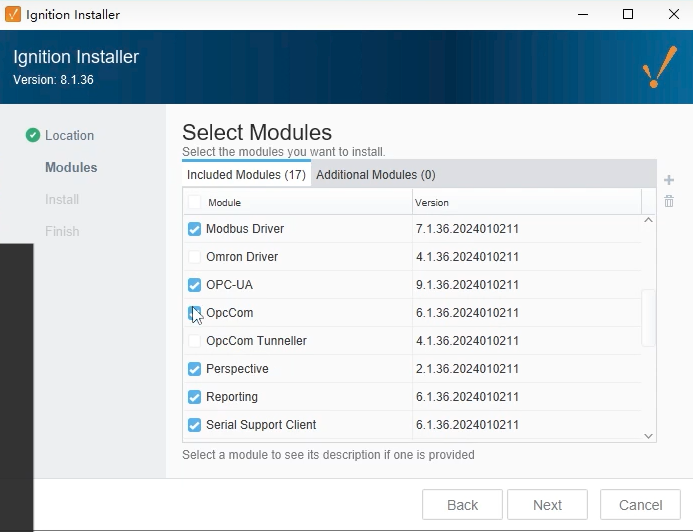
Task: Switch to the Included Modules (17) tab
Action: tap(246, 175)
